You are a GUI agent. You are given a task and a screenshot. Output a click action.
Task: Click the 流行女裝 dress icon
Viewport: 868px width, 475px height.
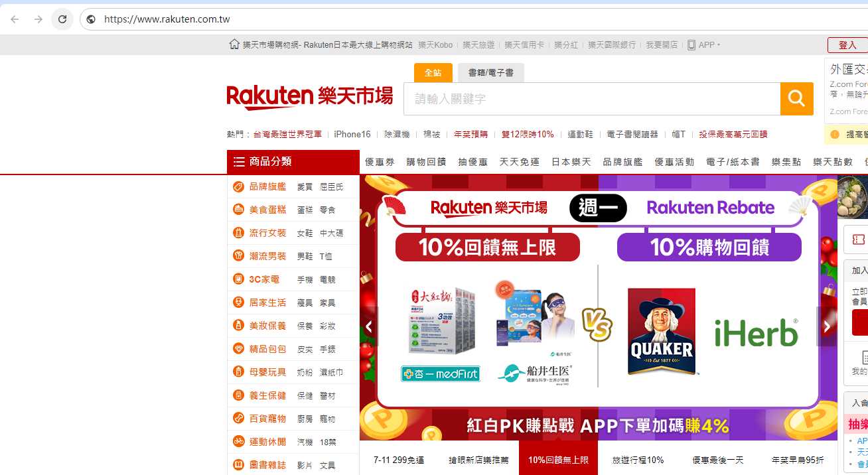pos(239,233)
